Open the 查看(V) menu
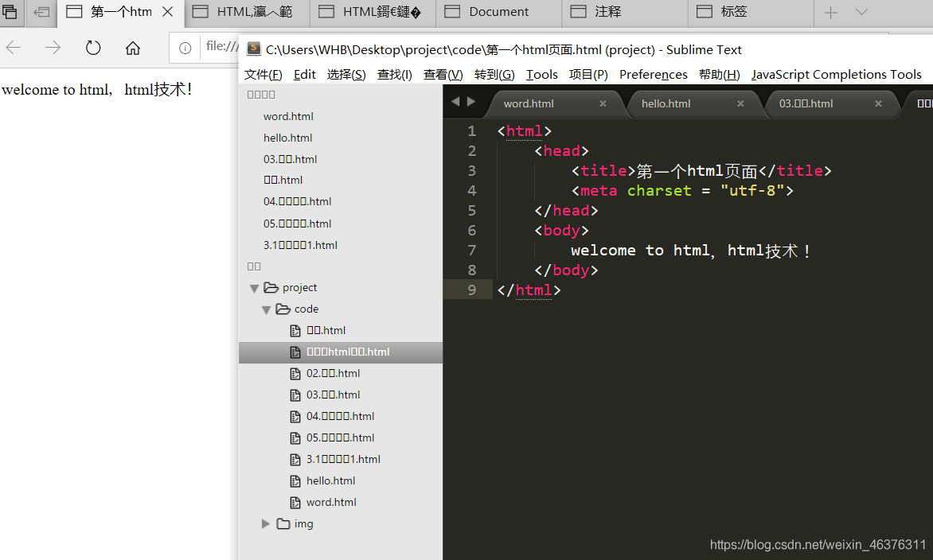 pos(443,74)
